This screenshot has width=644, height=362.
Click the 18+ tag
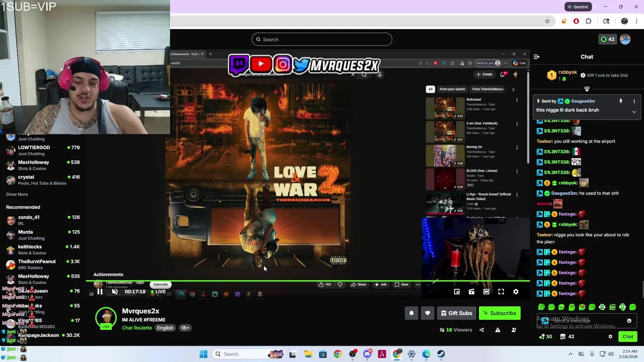(185, 328)
